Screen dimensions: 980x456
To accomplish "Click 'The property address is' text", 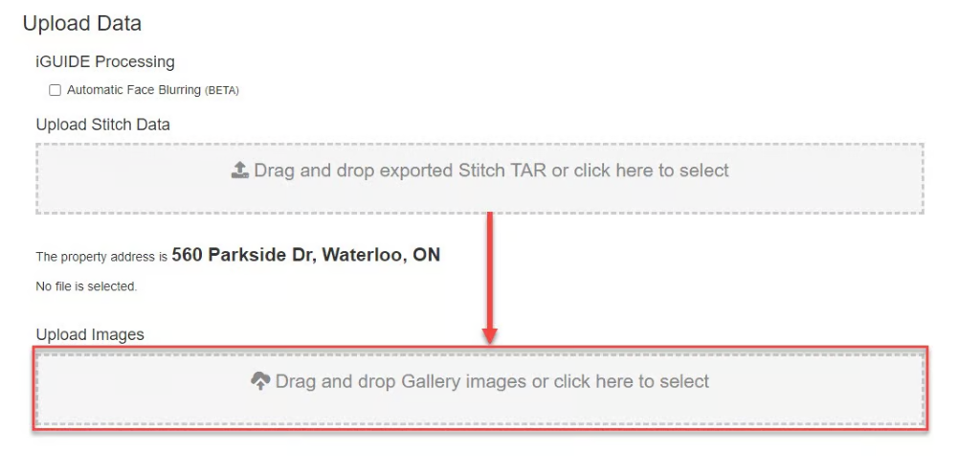I will 101,257.
